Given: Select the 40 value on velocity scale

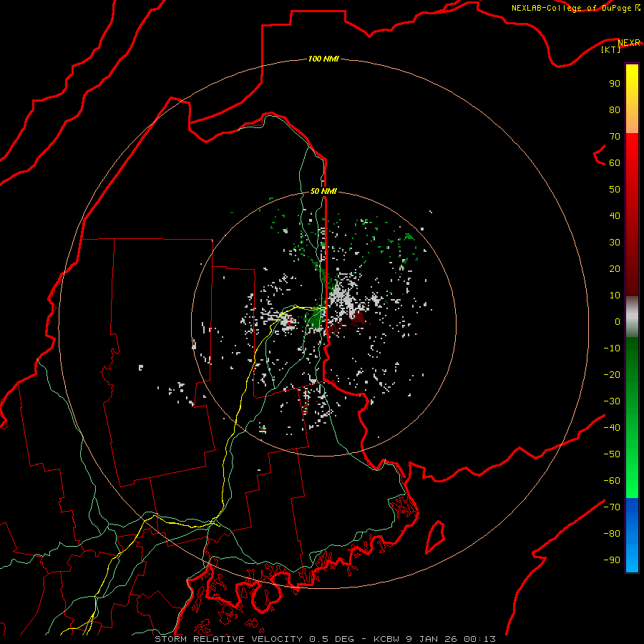Looking at the screenshot, I should [x=615, y=215].
